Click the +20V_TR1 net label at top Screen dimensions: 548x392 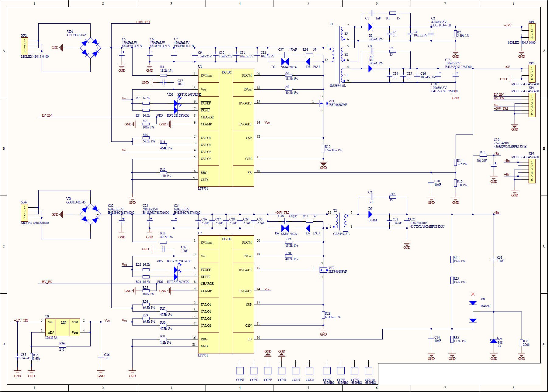click(143, 22)
